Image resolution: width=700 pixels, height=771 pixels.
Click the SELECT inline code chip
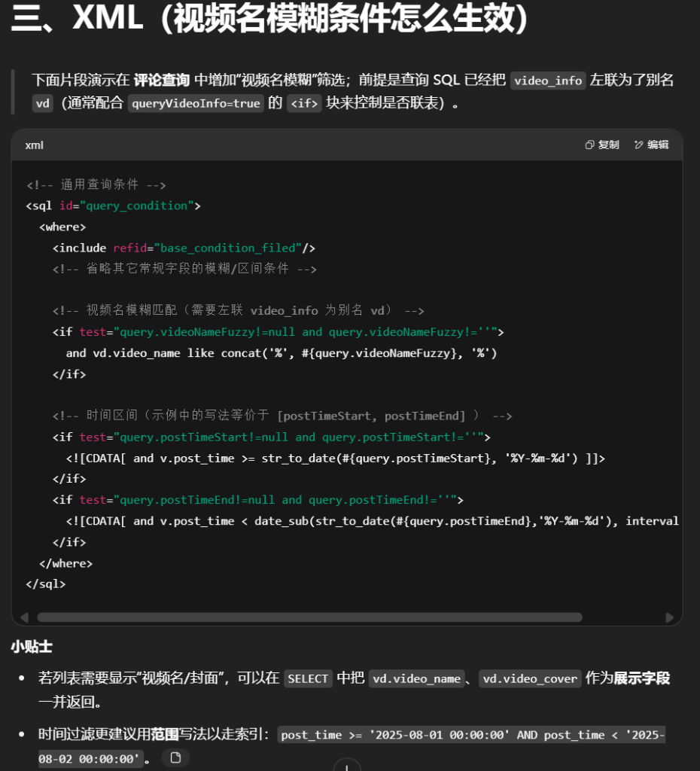308,678
